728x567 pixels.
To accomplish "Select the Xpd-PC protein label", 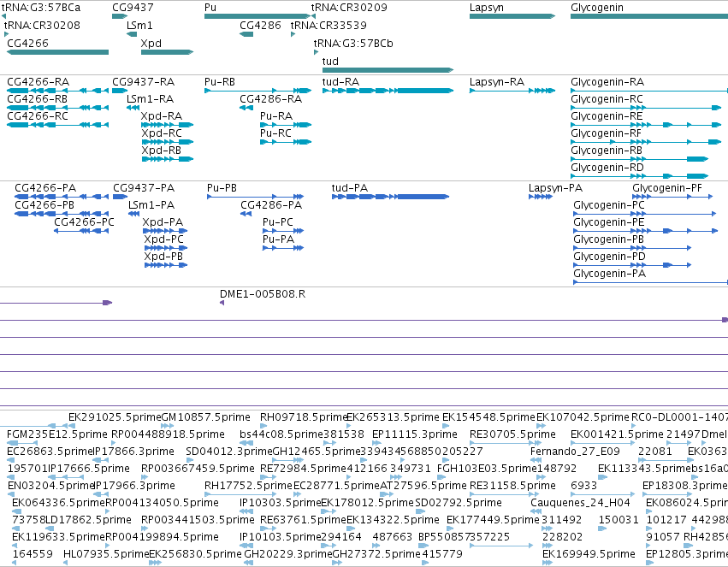I will tap(164, 239).
